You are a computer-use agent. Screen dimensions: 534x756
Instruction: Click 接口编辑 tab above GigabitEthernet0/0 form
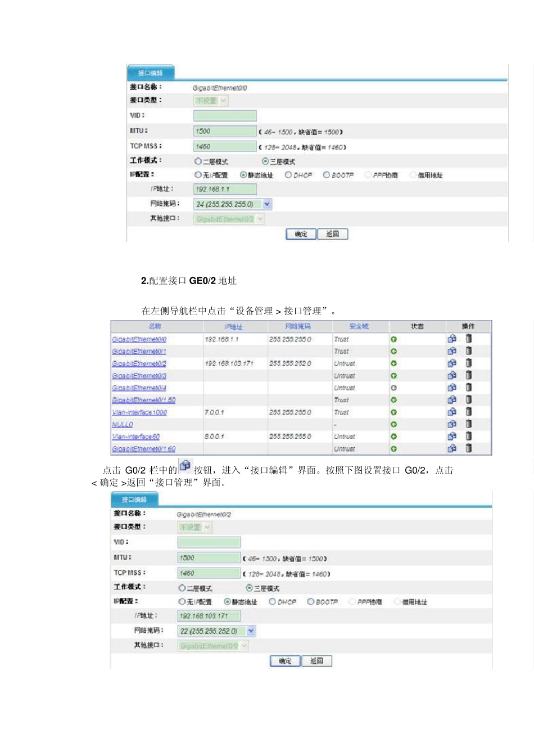click(x=151, y=73)
